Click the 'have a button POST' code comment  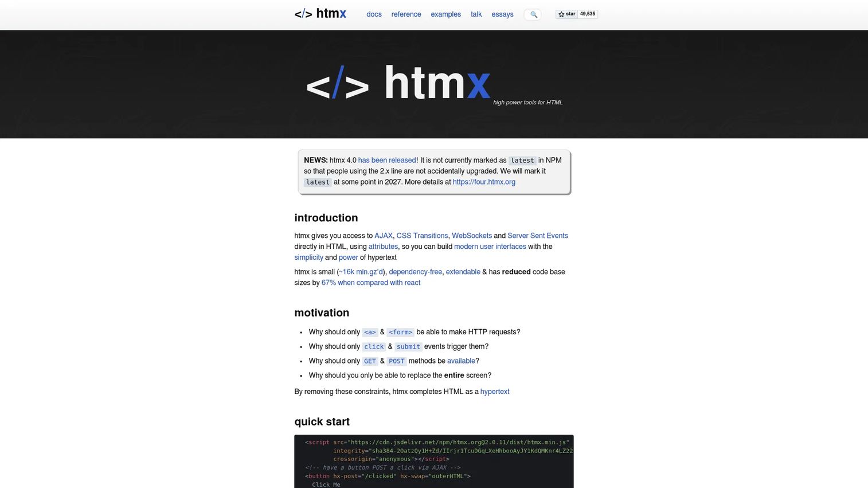382,467
